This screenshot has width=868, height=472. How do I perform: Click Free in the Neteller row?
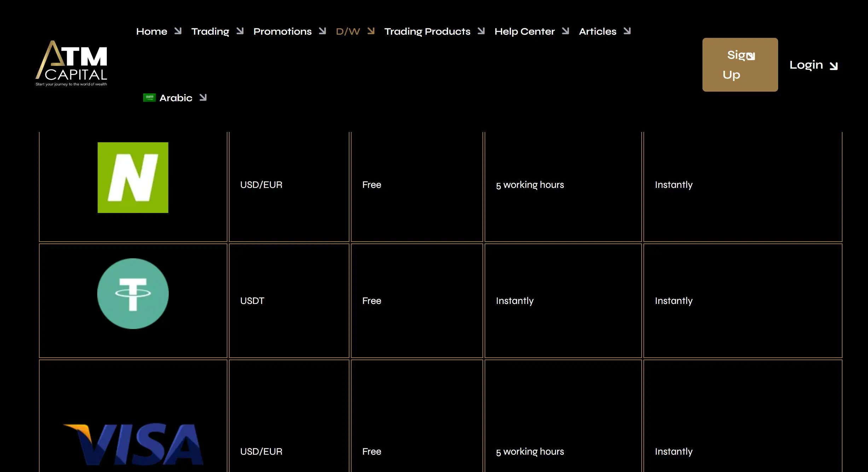tap(372, 185)
